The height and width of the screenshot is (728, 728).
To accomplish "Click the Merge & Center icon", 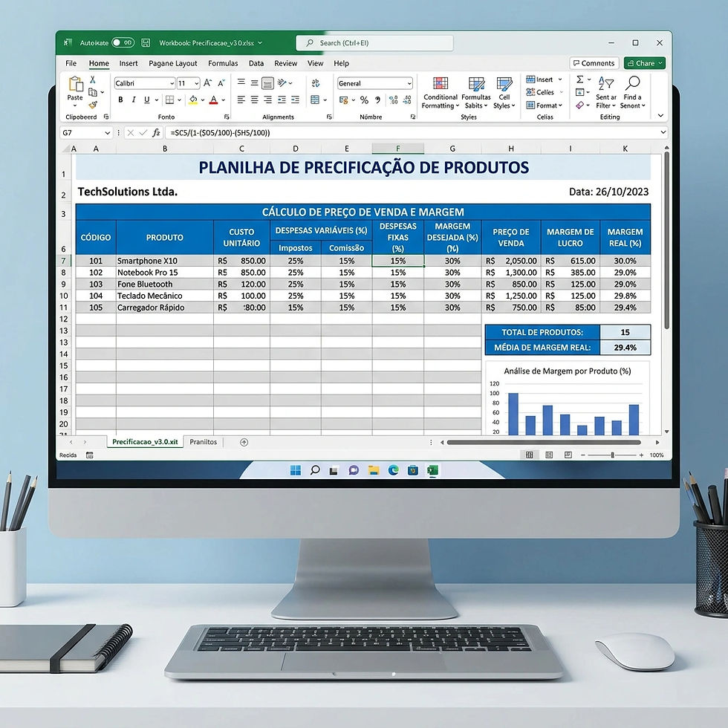I will coord(315,100).
